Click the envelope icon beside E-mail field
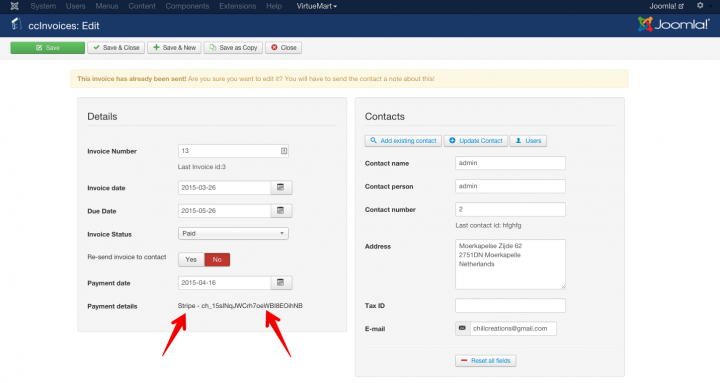 coord(462,328)
